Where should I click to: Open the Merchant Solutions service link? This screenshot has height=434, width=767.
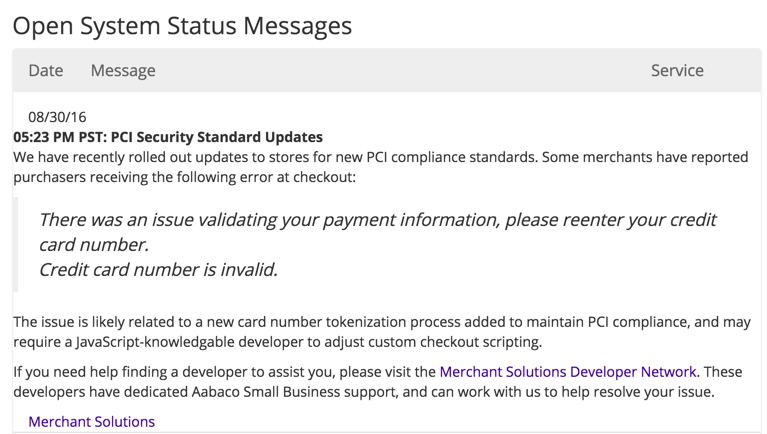tap(91, 422)
